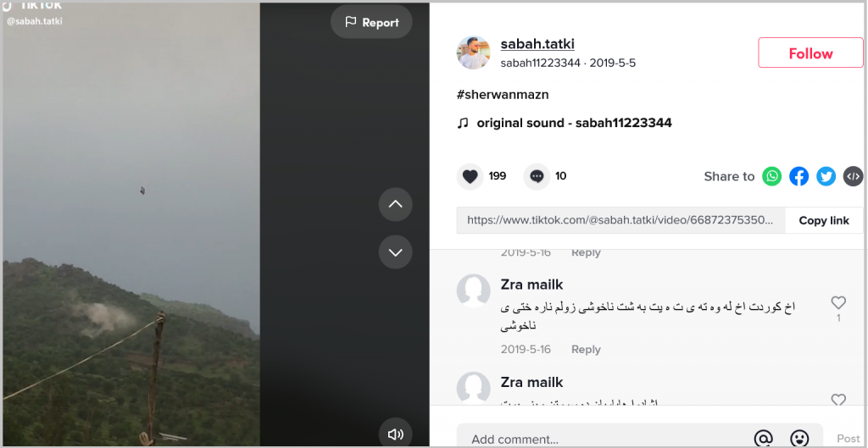Share the video to Twitter
Screen dimensions: 868x448
coord(826,176)
